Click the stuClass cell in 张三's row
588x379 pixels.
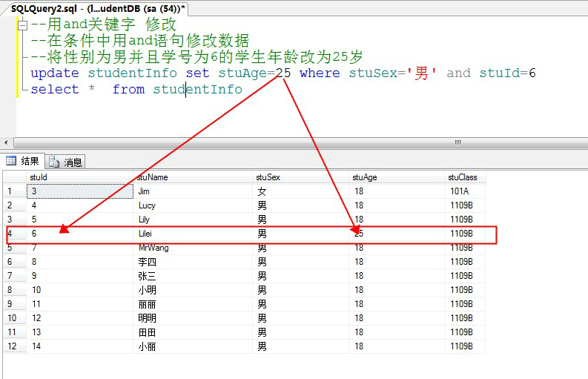point(465,276)
